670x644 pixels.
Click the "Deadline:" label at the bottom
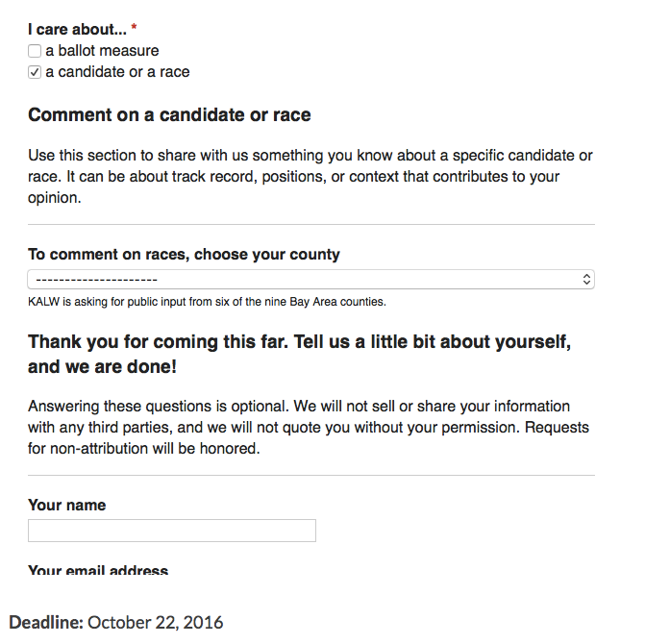pyautogui.click(x=46, y=623)
